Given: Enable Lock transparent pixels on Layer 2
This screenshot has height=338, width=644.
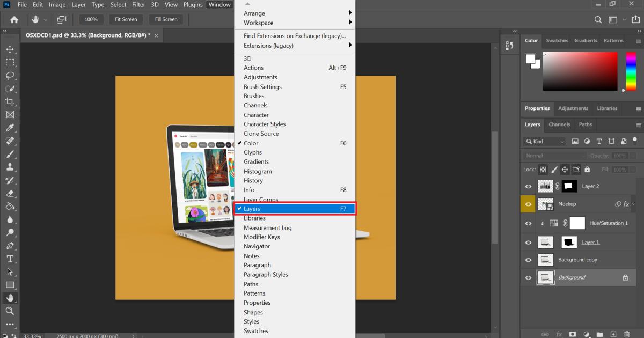Looking at the screenshot, I should [543, 169].
